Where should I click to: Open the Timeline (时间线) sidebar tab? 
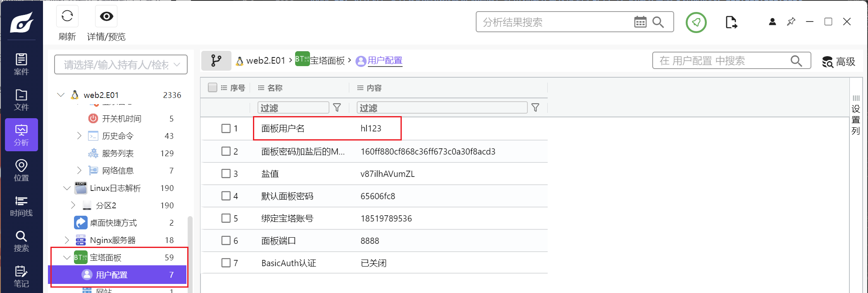tap(21, 206)
